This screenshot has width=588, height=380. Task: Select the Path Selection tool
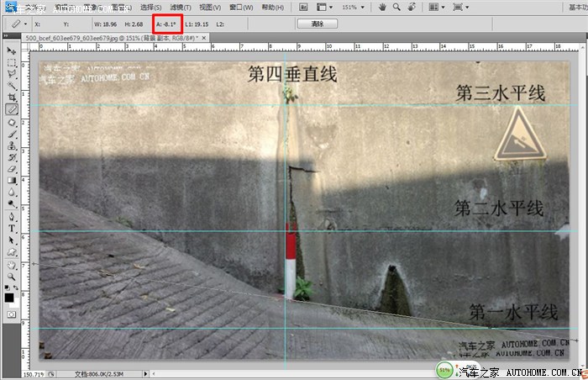click(12, 240)
